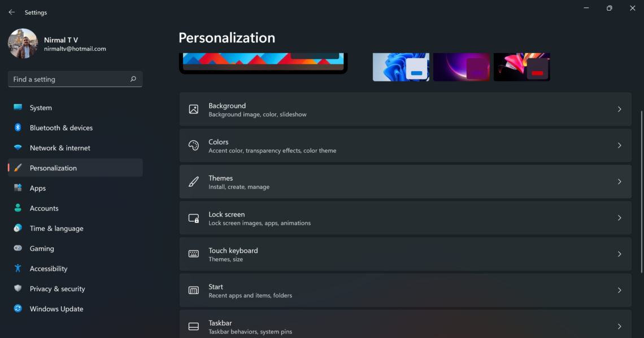This screenshot has height=338, width=644.
Task: Select the purple theme preview thumbnail
Action: coord(462,67)
